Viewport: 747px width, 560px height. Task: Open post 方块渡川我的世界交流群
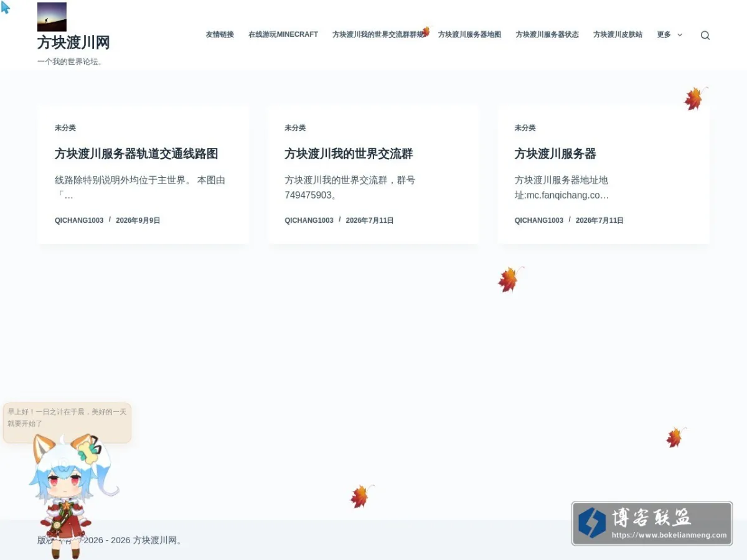coord(349,154)
